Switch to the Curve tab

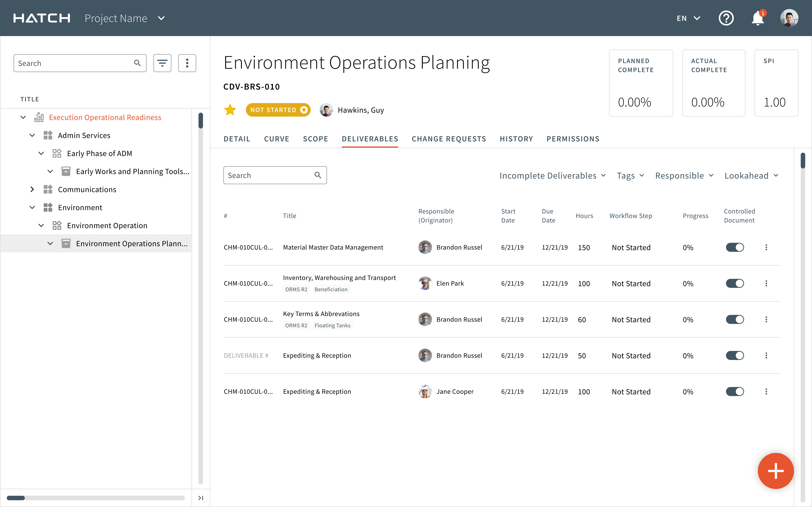click(x=276, y=139)
